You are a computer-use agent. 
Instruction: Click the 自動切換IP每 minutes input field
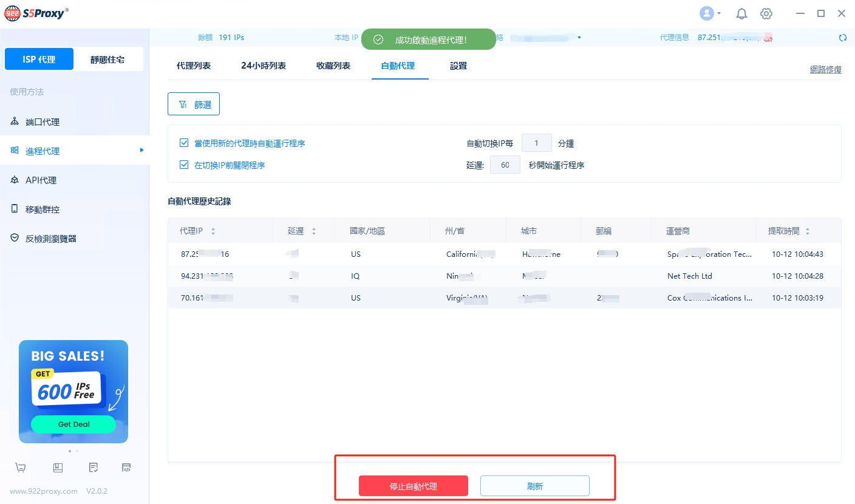point(536,143)
